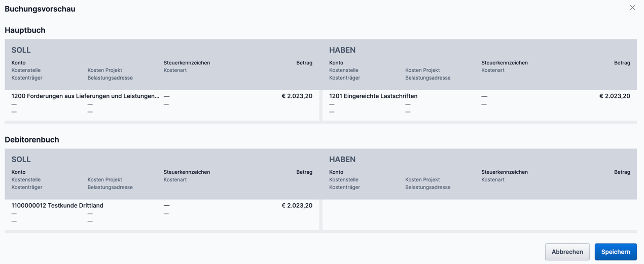Click the Betrag column label in Hauptbuch HABEN
Screen dimensions: 644x264
click(x=622, y=63)
